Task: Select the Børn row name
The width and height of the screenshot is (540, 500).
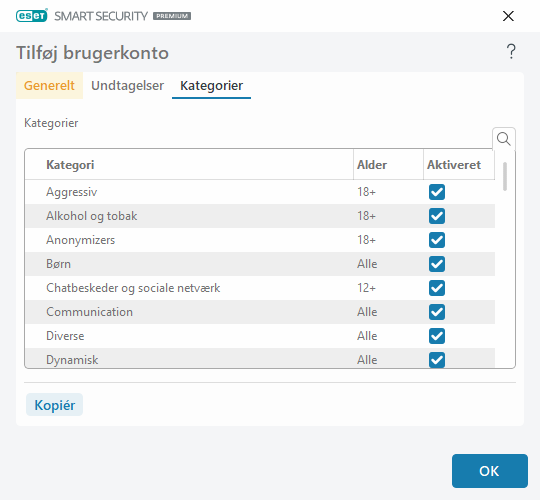Action: click(x=59, y=264)
